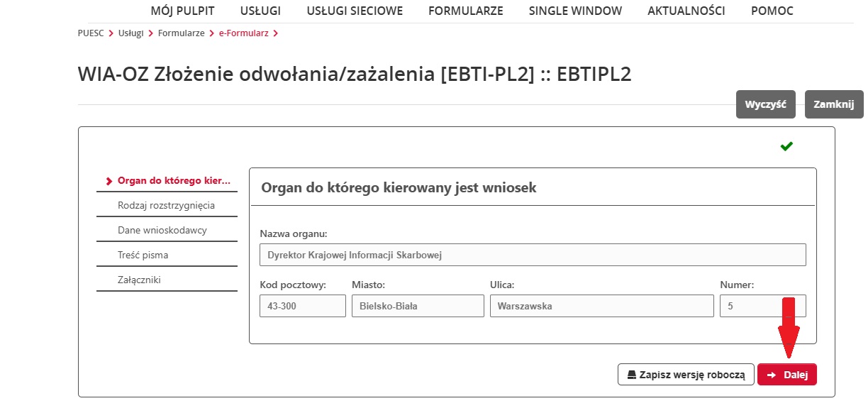Proceed using the Dalej button
Screen dimensions: 868x418
coord(787,374)
